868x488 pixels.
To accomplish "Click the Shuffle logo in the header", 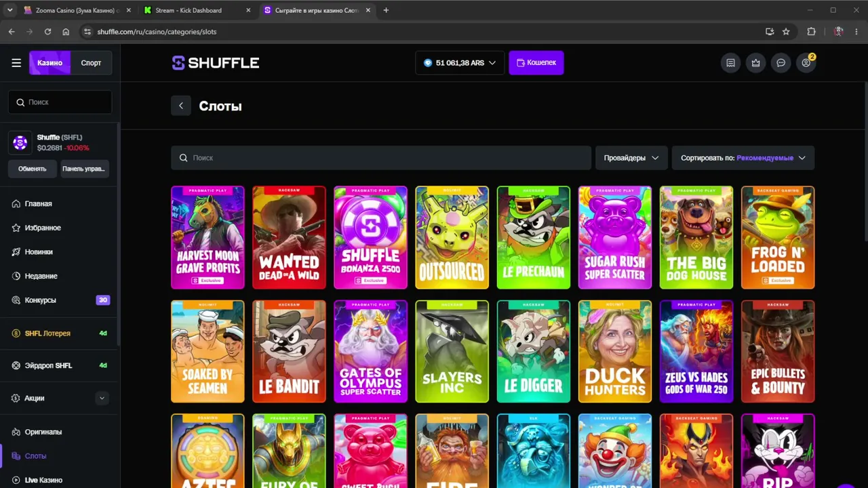I will (x=216, y=63).
